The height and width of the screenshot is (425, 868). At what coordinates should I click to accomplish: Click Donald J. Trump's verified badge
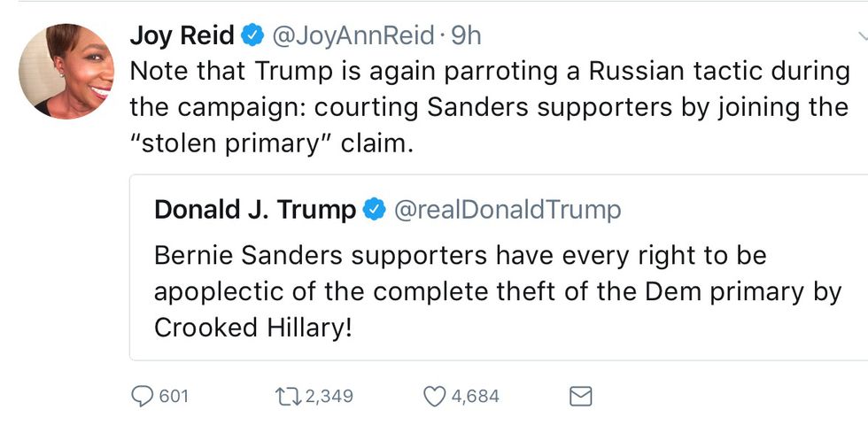click(x=375, y=210)
